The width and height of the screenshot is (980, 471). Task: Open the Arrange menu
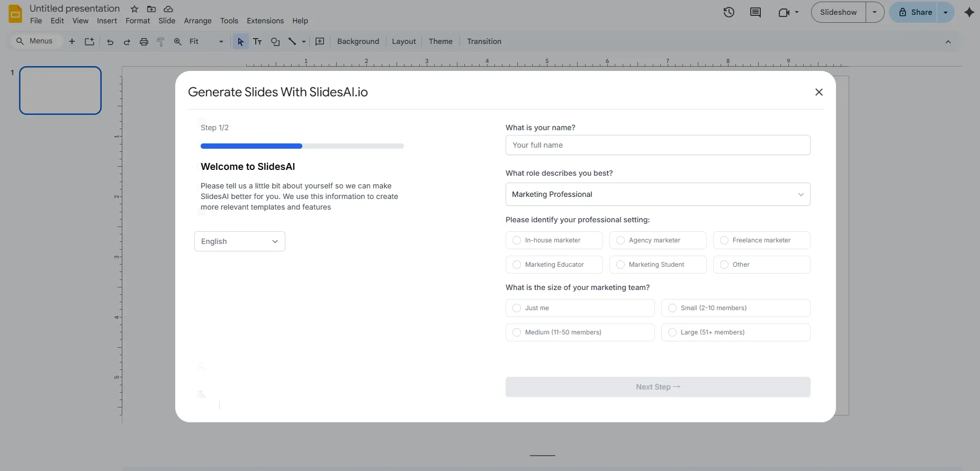tap(197, 21)
